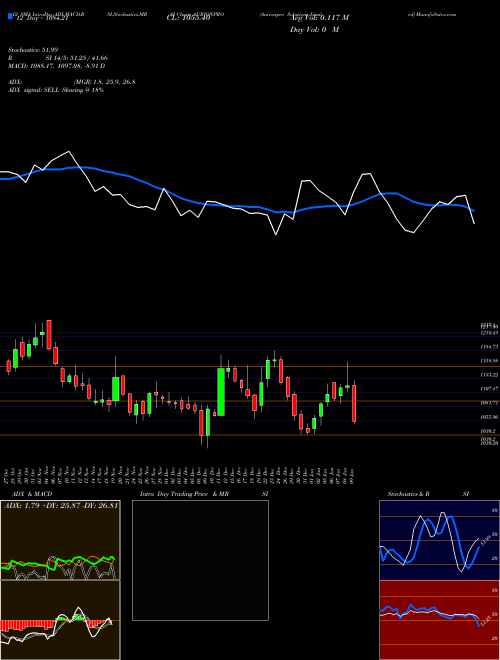Click the 1158.98 price axis label

[x=489, y=361]
